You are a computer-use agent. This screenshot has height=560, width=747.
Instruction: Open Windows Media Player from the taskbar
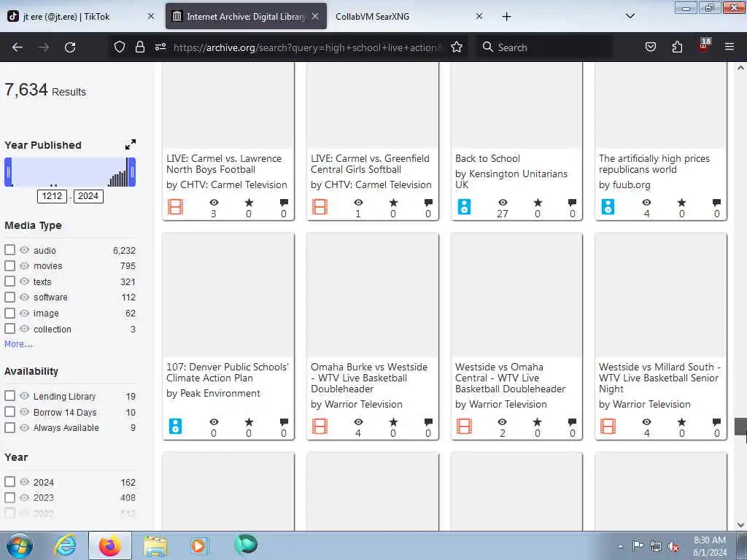199,545
